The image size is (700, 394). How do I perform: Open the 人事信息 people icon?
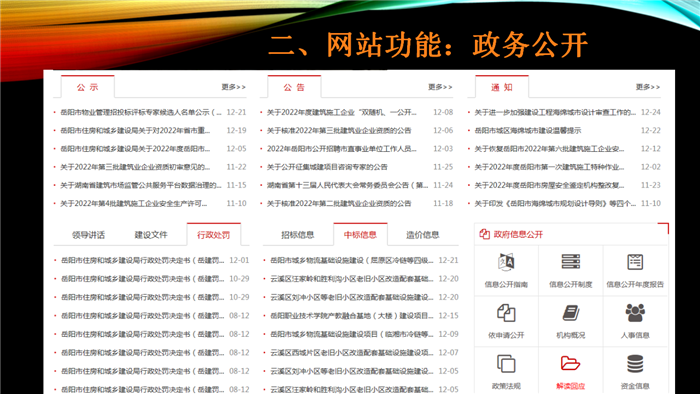[635, 313]
